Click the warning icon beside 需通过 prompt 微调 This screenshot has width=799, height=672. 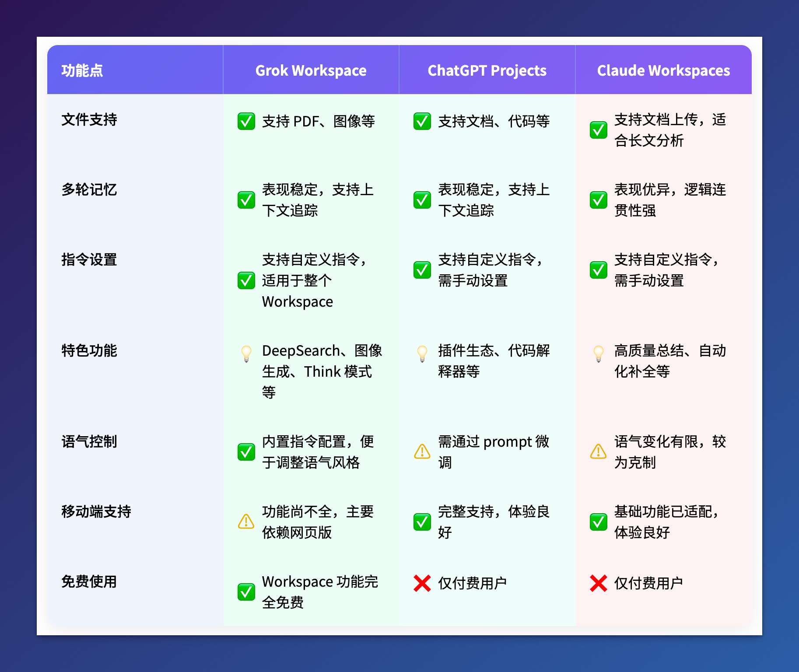[x=422, y=451]
